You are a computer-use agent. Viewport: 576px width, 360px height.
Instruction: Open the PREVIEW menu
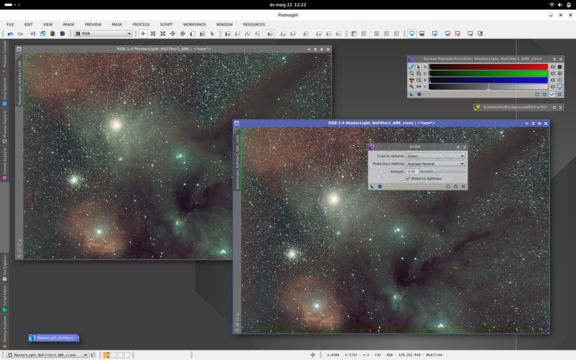[x=93, y=24]
